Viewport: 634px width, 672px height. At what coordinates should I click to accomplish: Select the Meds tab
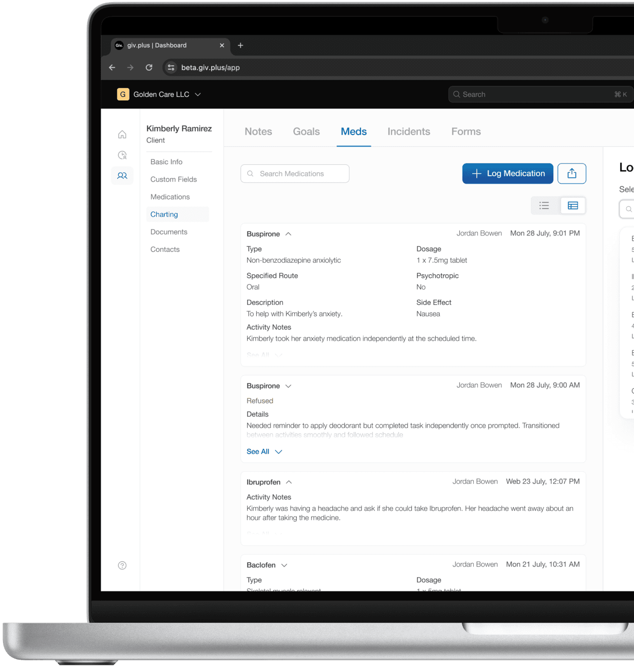(354, 132)
